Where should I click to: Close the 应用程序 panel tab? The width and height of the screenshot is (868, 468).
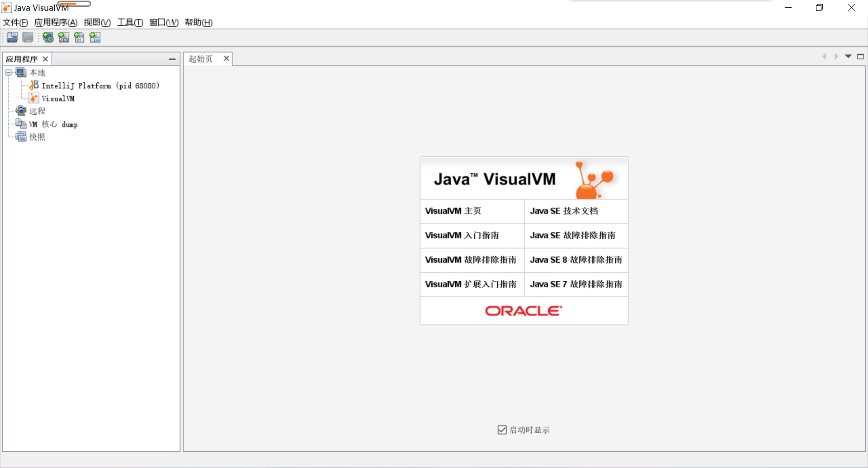[45, 59]
